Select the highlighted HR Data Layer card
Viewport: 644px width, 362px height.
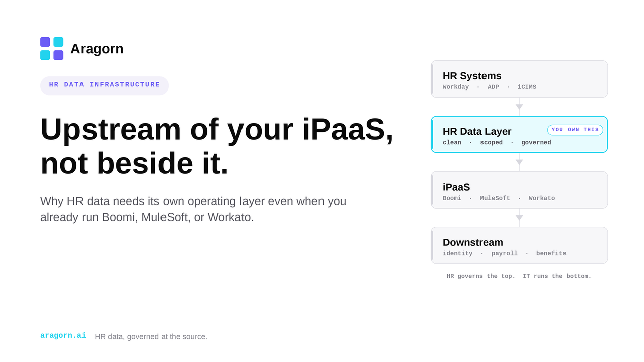pos(519,134)
